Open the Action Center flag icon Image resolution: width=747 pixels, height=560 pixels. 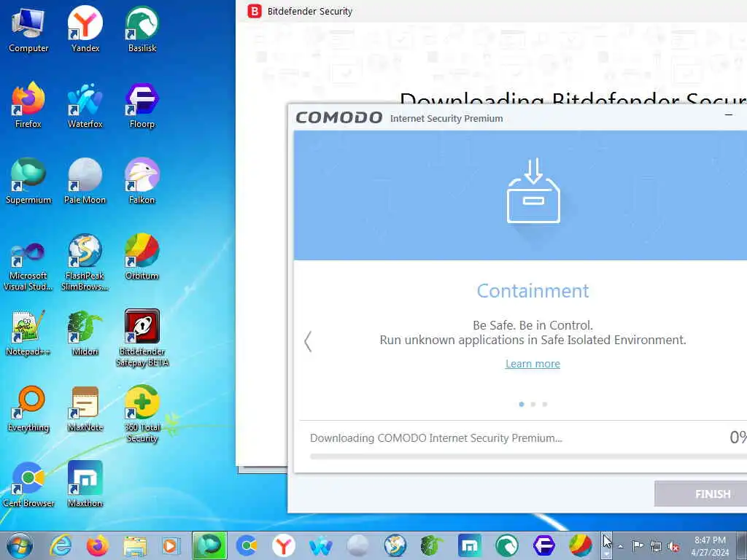point(638,545)
